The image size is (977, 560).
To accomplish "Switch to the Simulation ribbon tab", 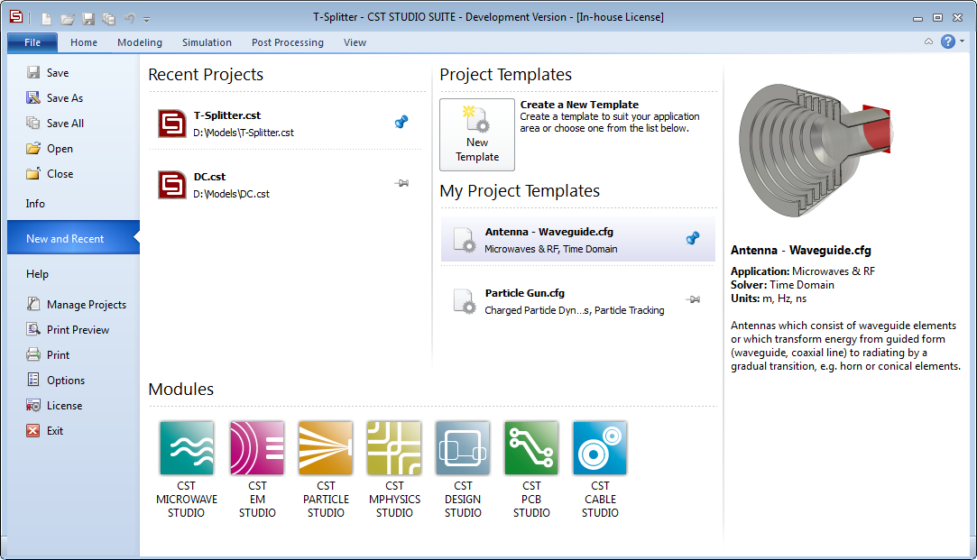I will 207,42.
